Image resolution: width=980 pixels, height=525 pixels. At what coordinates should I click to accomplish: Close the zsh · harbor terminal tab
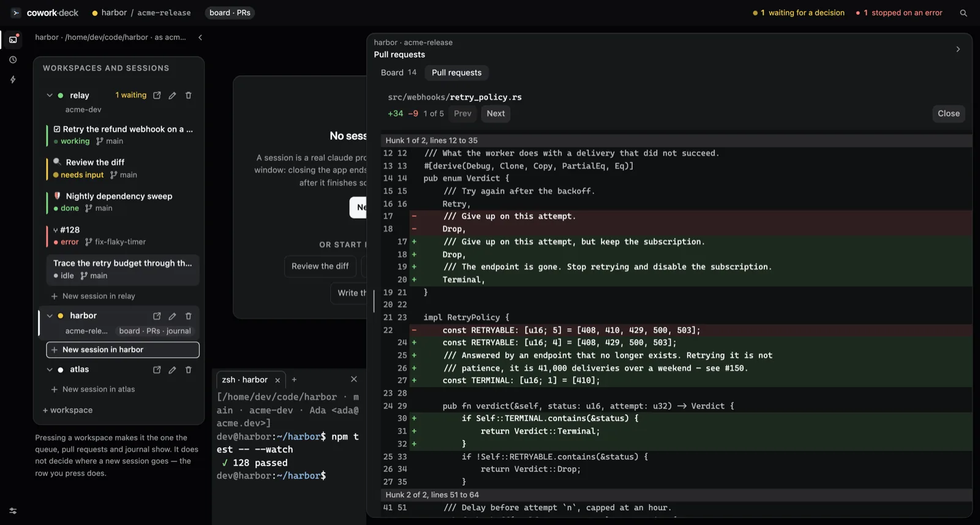(x=277, y=380)
